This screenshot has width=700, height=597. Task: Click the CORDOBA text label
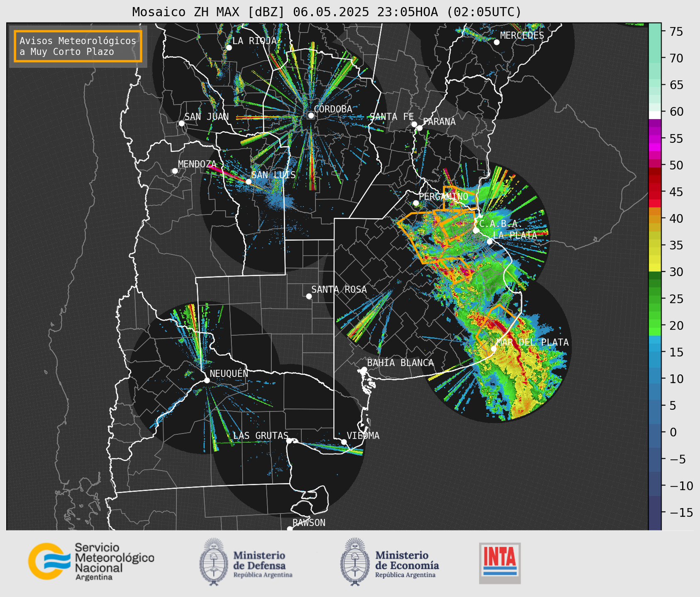333,109
